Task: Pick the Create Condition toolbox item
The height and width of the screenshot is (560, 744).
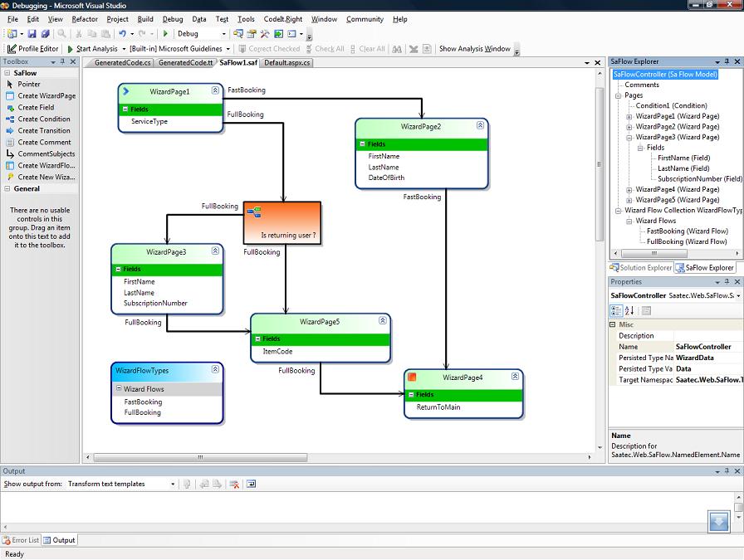Action: click(43, 119)
